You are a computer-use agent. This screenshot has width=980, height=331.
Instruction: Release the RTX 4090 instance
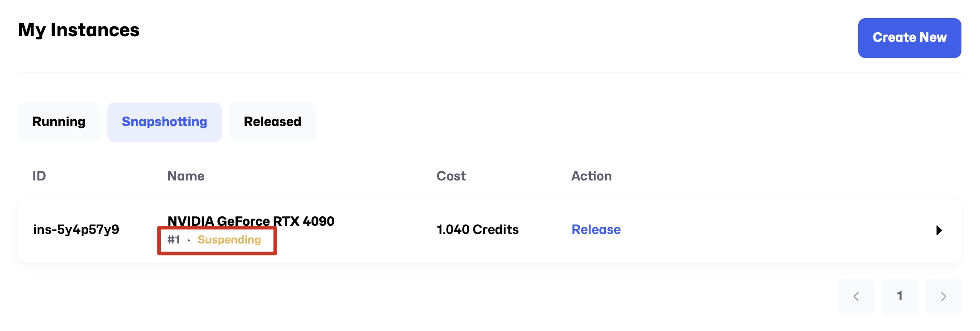(596, 229)
